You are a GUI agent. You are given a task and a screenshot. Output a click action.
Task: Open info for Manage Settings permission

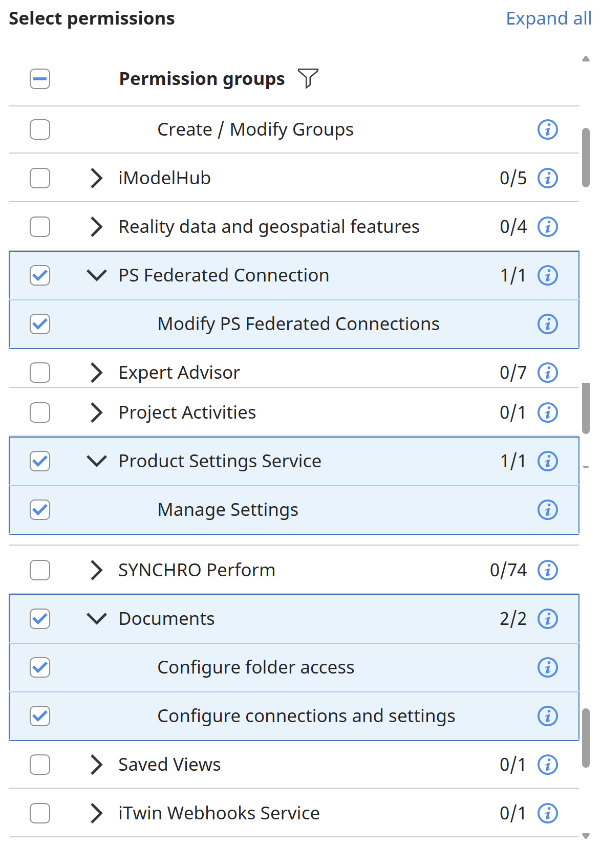tap(547, 510)
